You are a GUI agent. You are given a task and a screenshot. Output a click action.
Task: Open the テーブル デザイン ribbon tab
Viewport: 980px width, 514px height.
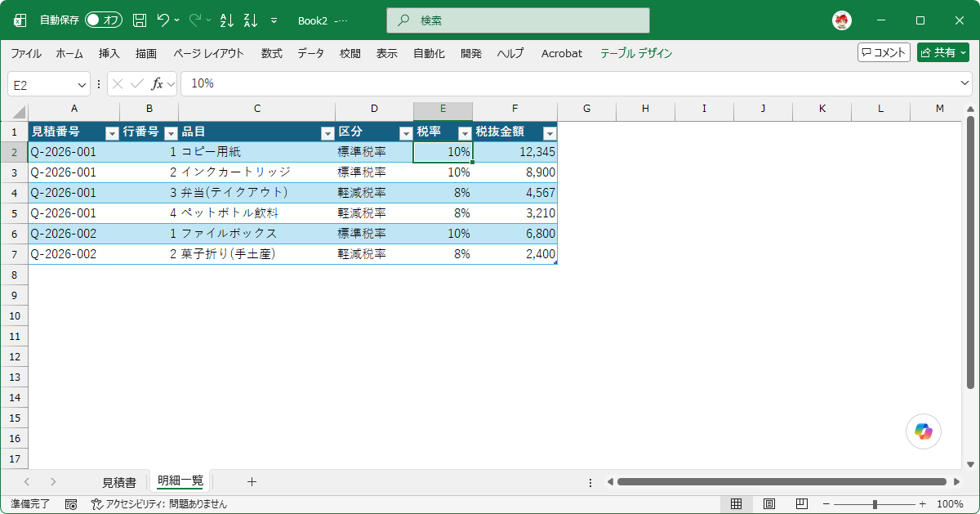[x=636, y=53]
